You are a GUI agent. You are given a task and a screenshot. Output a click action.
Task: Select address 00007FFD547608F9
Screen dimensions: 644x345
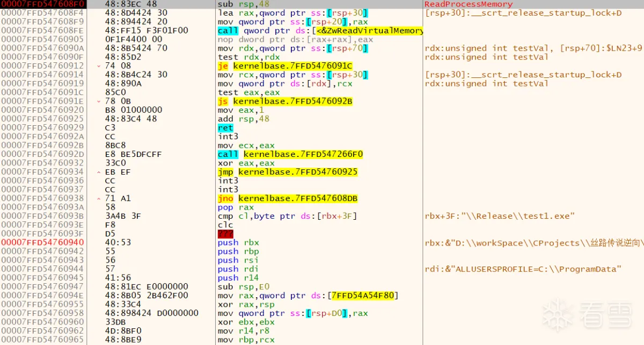coord(42,22)
